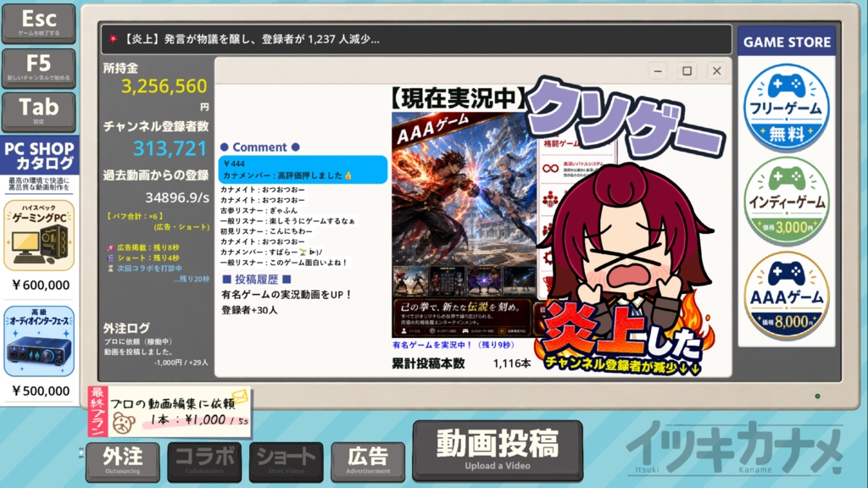Open settings with the Tab key button
868x488 pixels.
click(39, 111)
